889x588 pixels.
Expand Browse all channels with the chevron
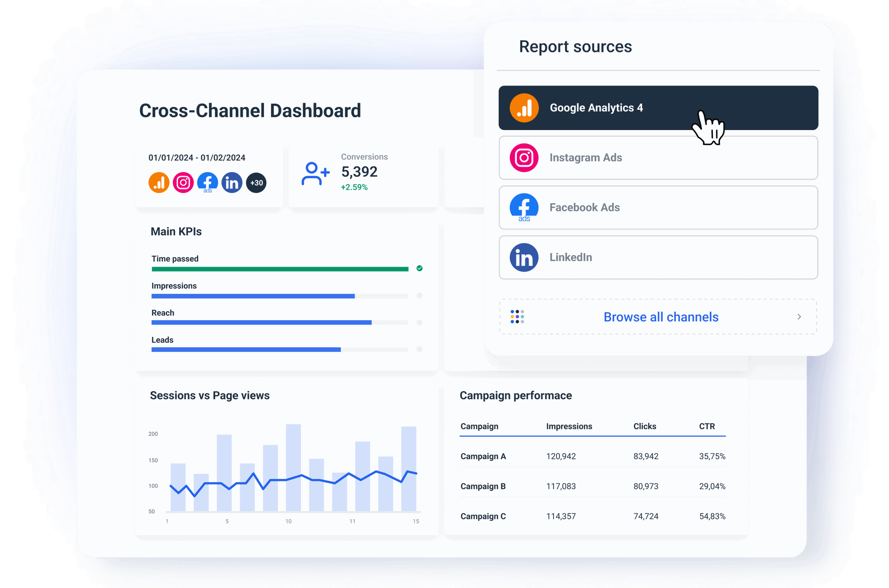click(x=799, y=317)
